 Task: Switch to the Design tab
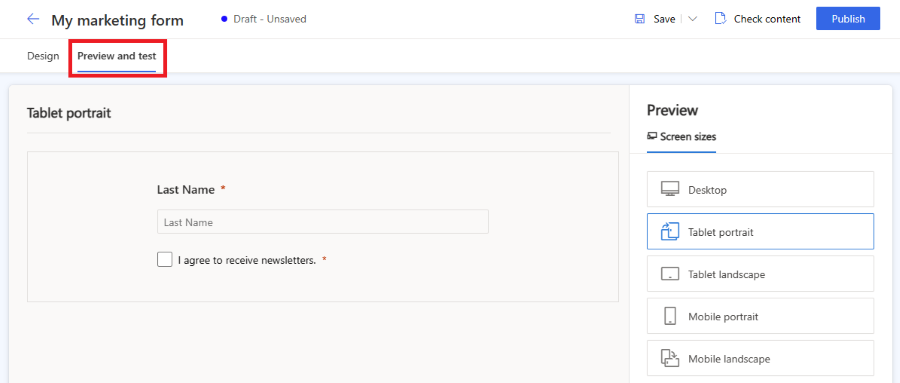point(43,56)
